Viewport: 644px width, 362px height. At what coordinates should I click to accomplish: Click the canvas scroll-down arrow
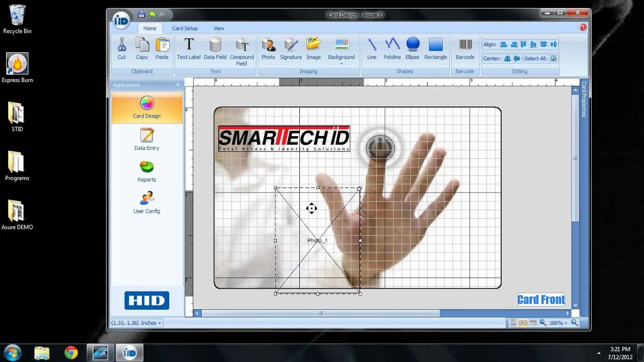(575, 306)
